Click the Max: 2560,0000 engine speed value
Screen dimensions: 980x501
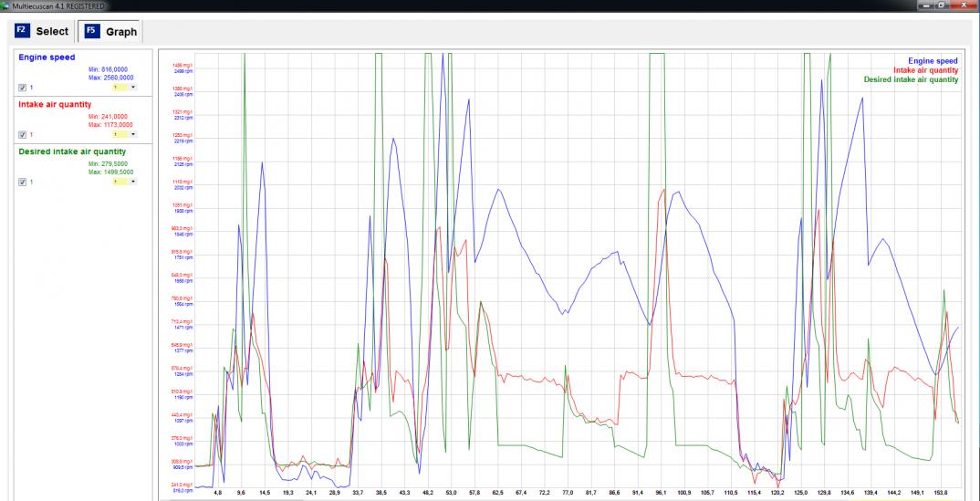110,78
